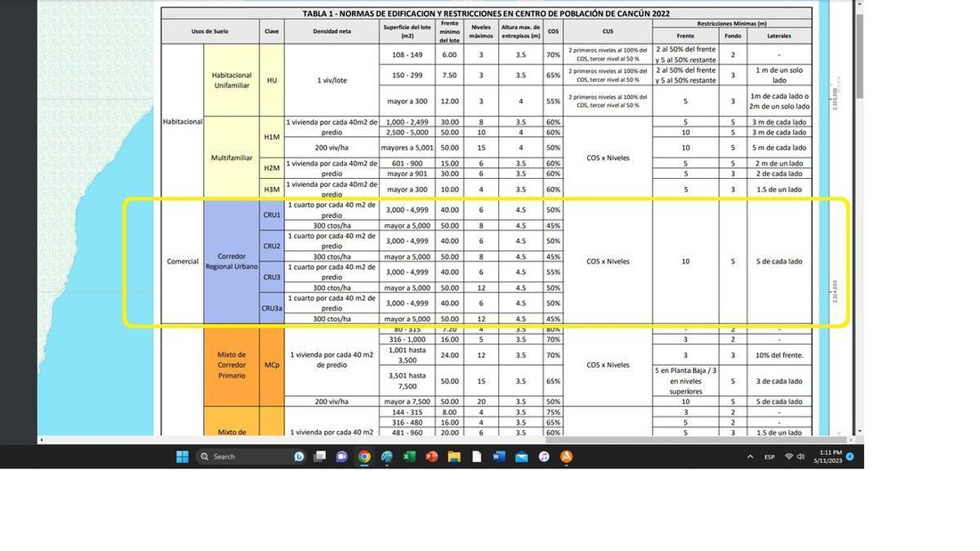Open PowerPoint from the taskbar
Viewport: 980px width, 551px height.
[x=431, y=457]
